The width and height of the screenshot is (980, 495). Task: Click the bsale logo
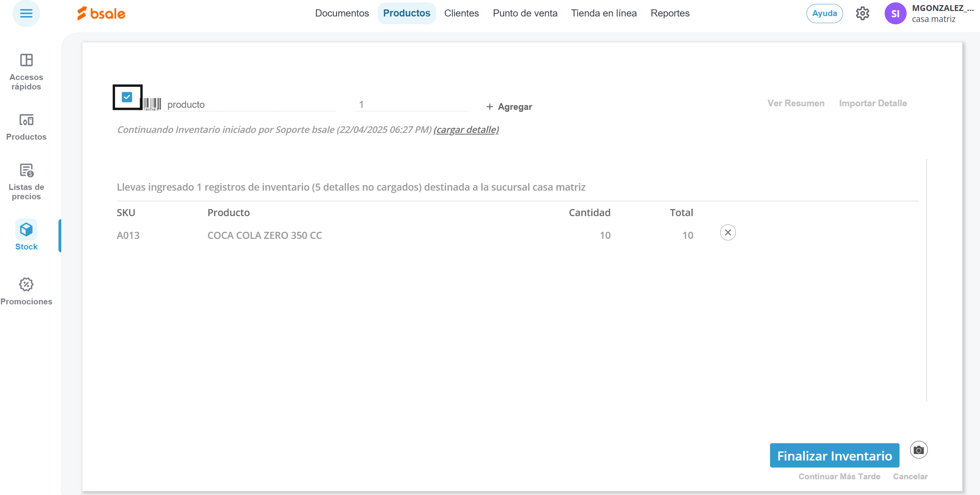[101, 13]
